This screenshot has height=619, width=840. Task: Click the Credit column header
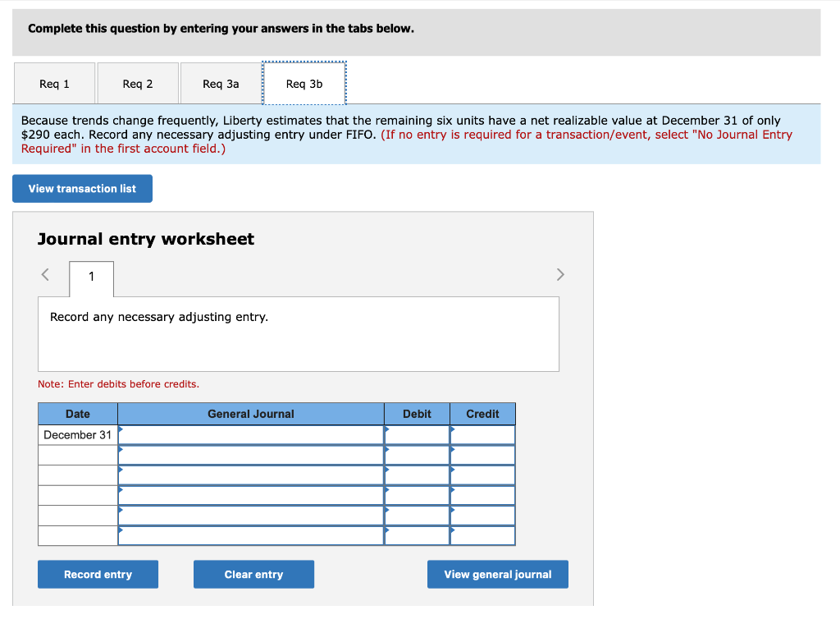pos(482,414)
